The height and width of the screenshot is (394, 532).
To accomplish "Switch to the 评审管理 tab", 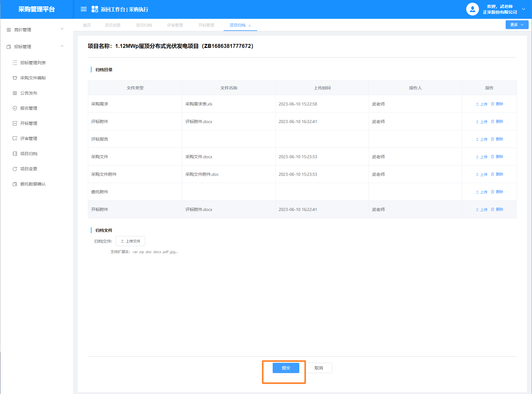I will 175,25.
